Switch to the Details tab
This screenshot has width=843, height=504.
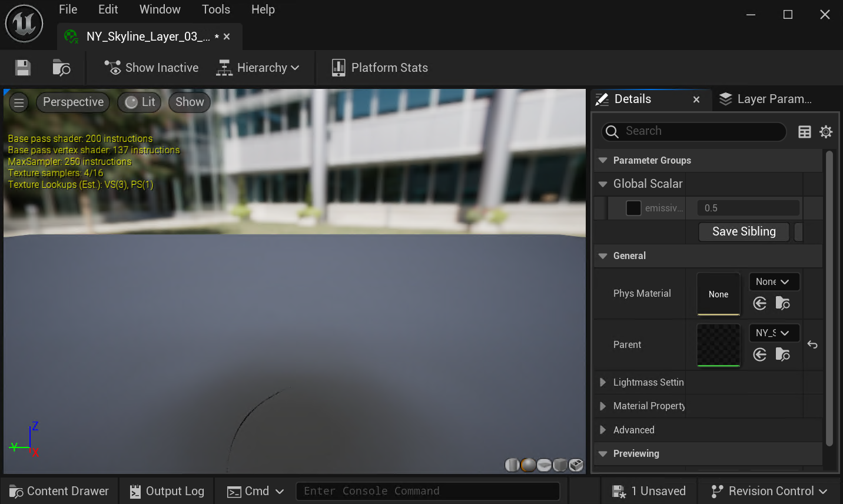[633, 99]
